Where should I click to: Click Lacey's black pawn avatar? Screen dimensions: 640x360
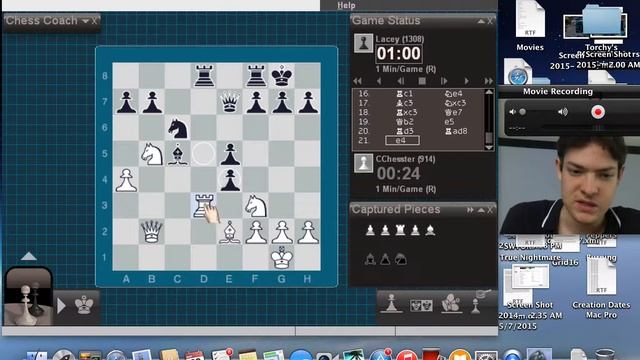coord(363,43)
